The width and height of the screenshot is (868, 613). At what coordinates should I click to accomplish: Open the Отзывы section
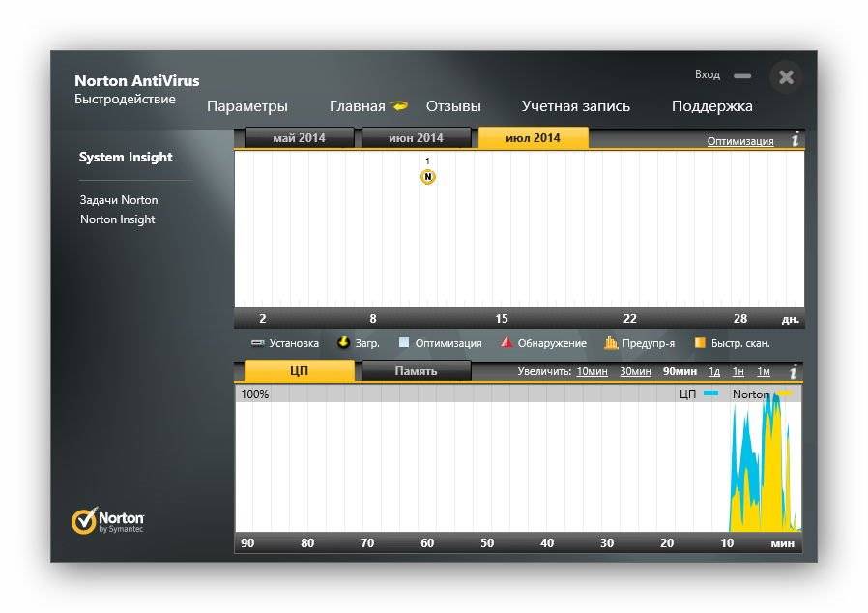453,106
